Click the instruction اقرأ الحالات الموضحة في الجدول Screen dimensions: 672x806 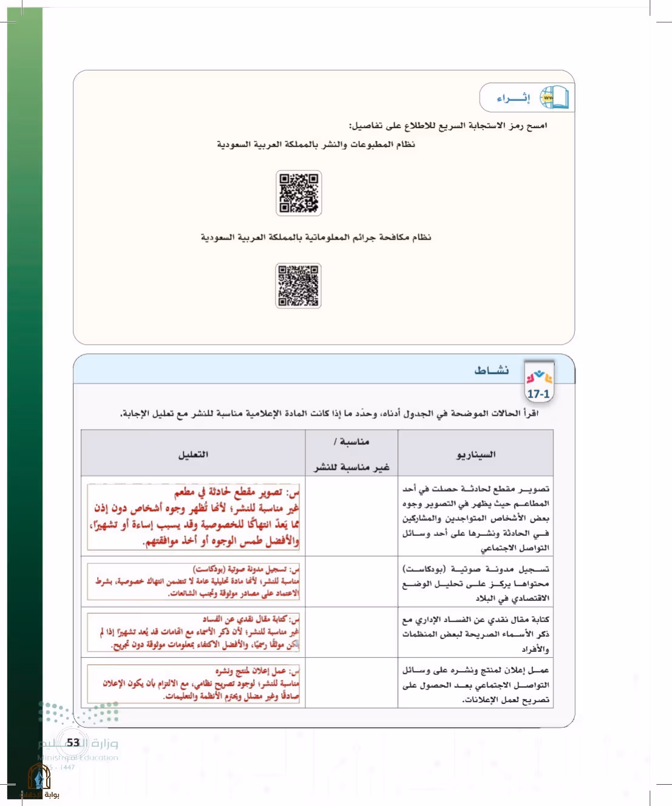click(330, 413)
